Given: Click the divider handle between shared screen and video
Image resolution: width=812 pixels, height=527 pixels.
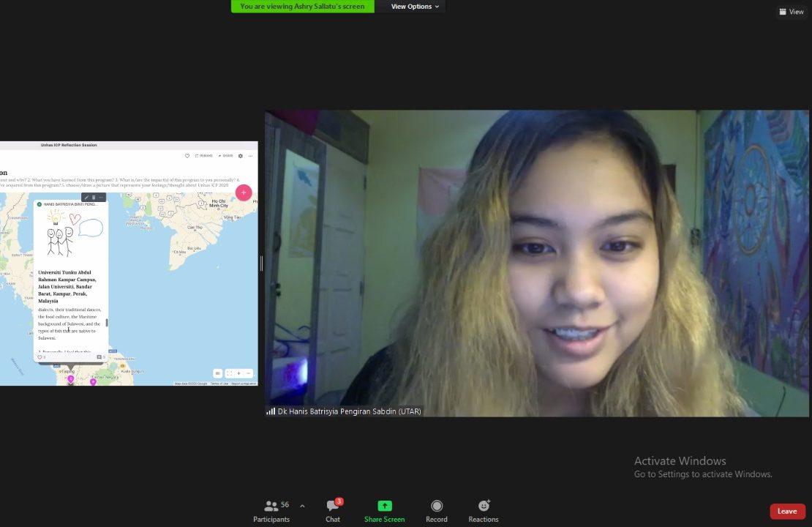Looking at the screenshot, I should 261,263.
